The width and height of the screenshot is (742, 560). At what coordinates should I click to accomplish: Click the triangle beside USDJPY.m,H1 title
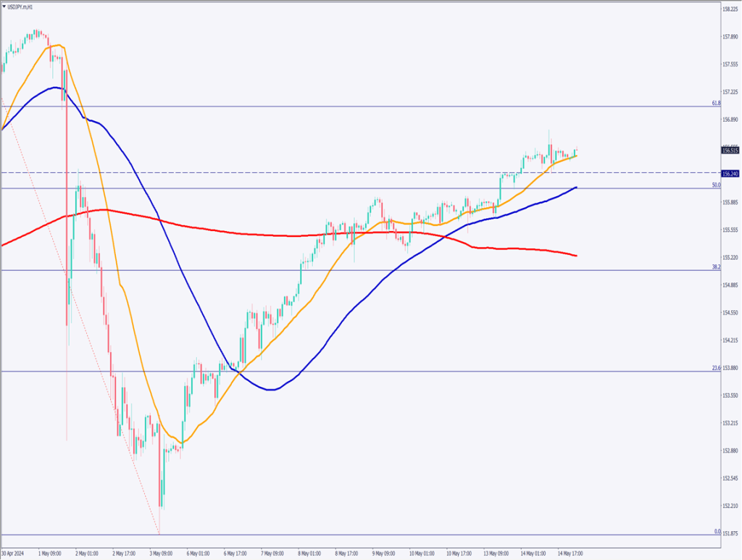pos(4,7)
